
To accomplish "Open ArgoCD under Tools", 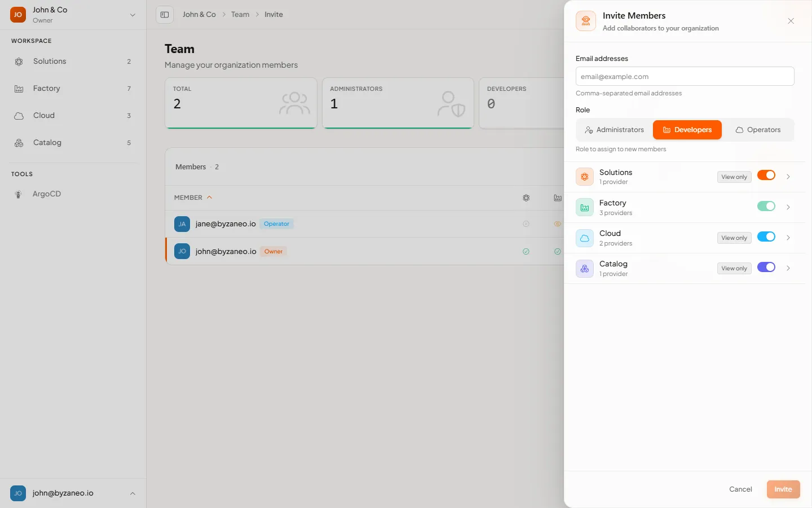I will coord(73,194).
